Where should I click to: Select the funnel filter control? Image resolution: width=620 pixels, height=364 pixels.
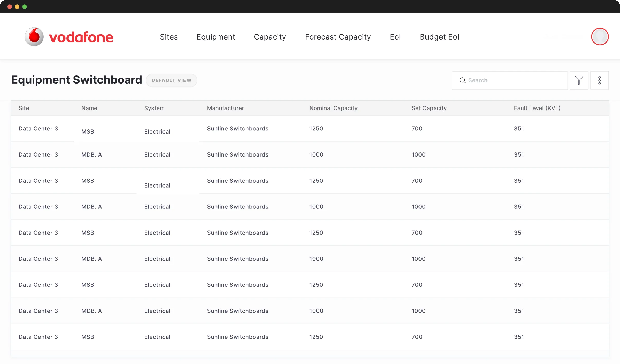pos(579,80)
